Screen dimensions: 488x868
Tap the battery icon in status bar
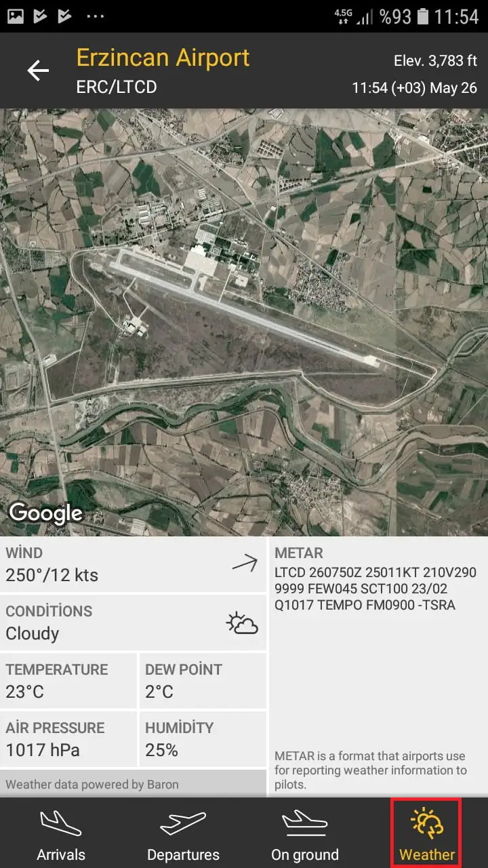pos(423,16)
